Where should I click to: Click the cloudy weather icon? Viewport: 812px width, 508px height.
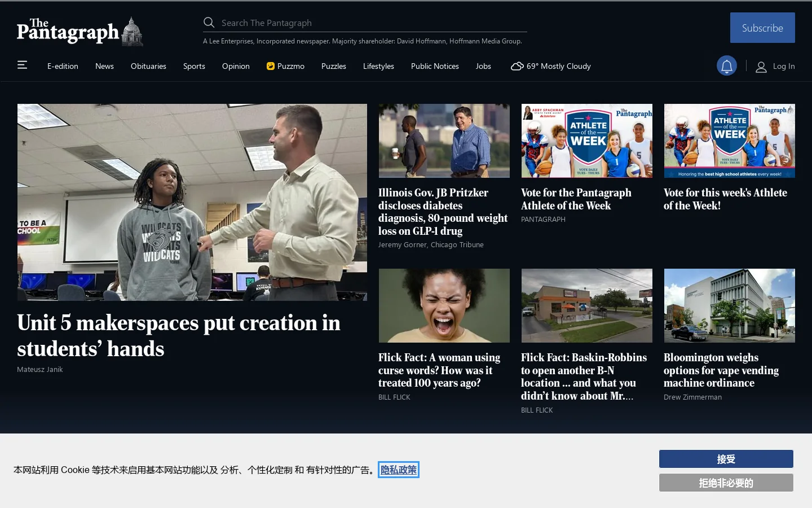pyautogui.click(x=517, y=66)
